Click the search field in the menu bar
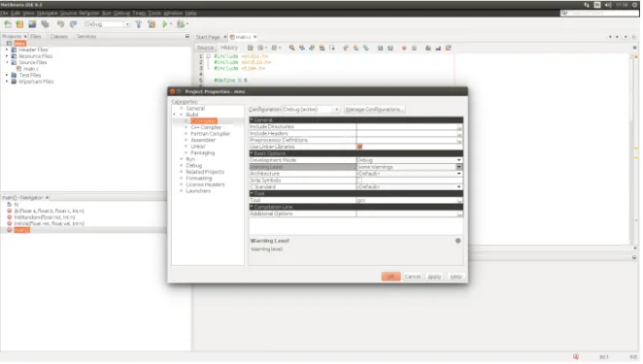Image resolution: width=643 pixels, height=364 pixels. (x=599, y=14)
